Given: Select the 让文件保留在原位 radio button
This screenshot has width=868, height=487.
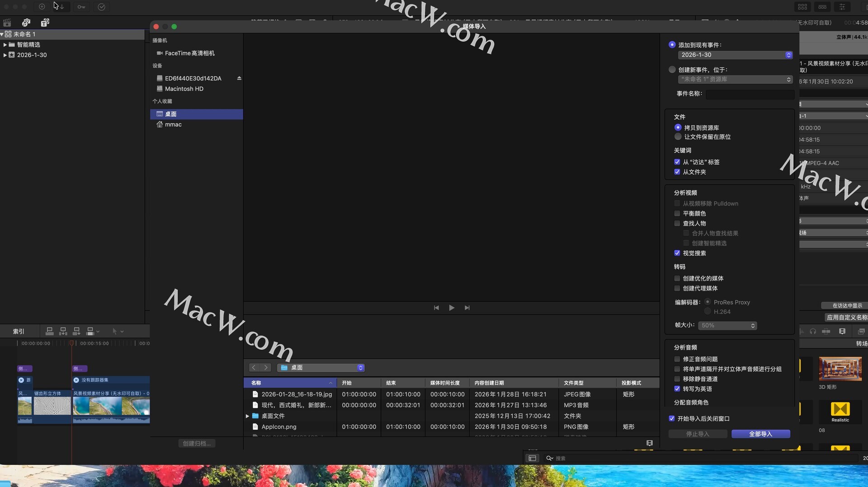Looking at the screenshot, I should [678, 137].
